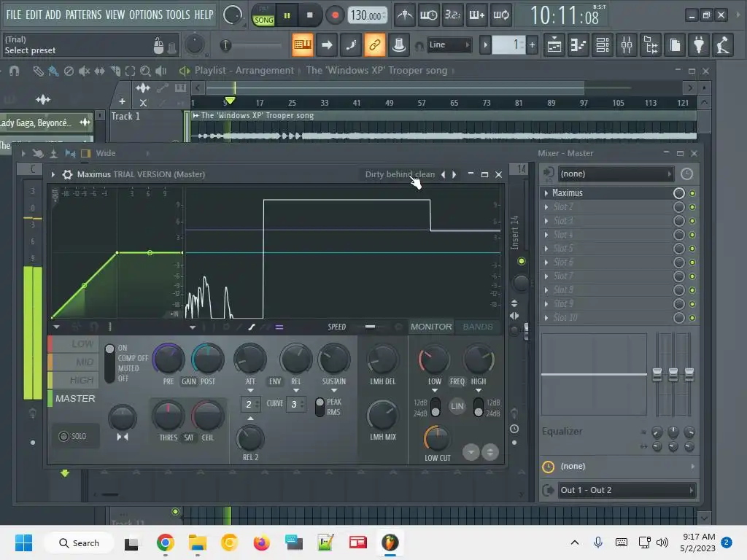The width and height of the screenshot is (747, 560).
Task: Toggle typing keyboard to piano icon
Action: 303,44
